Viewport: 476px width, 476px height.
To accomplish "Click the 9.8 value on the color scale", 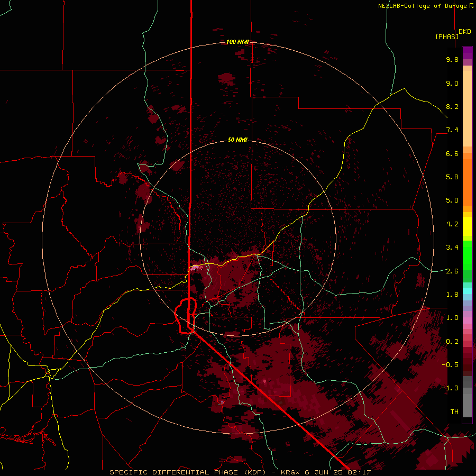I will (452, 59).
